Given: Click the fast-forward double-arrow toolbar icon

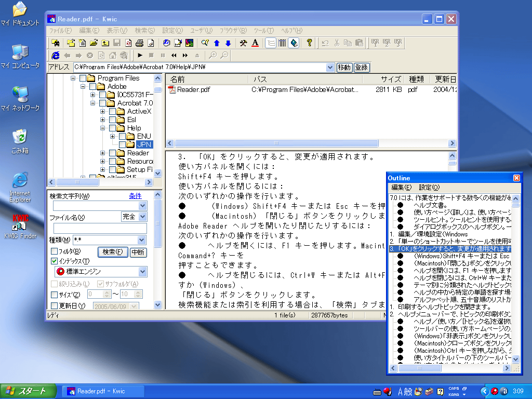Looking at the screenshot, I should click(x=185, y=55).
